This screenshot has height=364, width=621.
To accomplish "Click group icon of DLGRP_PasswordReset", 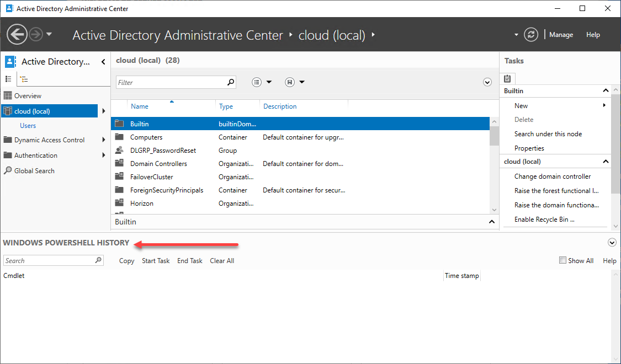I will (119, 150).
